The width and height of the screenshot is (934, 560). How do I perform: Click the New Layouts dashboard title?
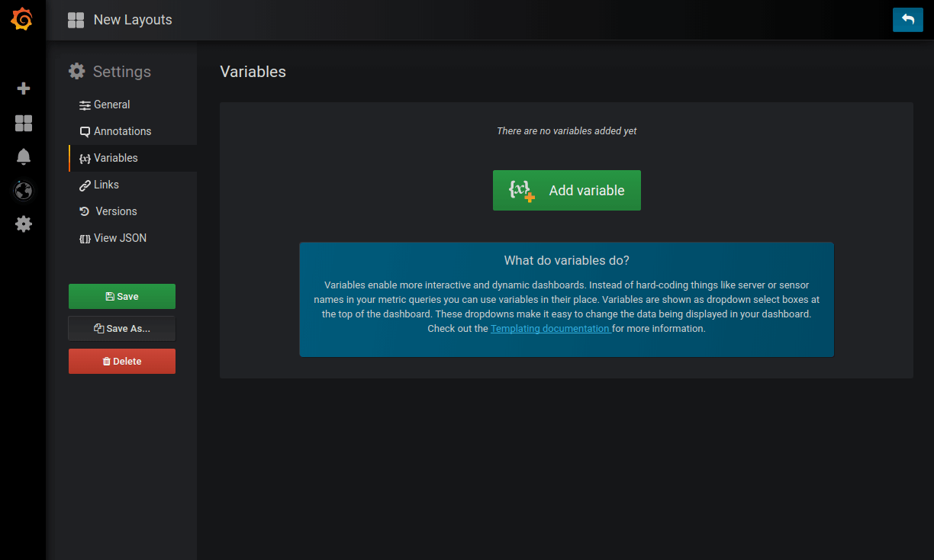pos(133,21)
